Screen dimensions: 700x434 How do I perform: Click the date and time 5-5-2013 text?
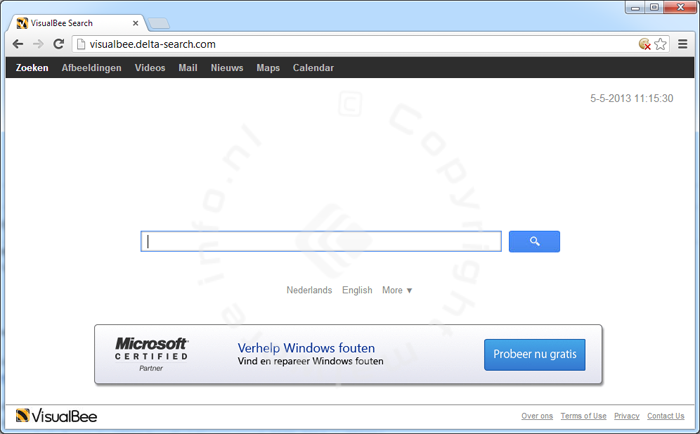632,98
